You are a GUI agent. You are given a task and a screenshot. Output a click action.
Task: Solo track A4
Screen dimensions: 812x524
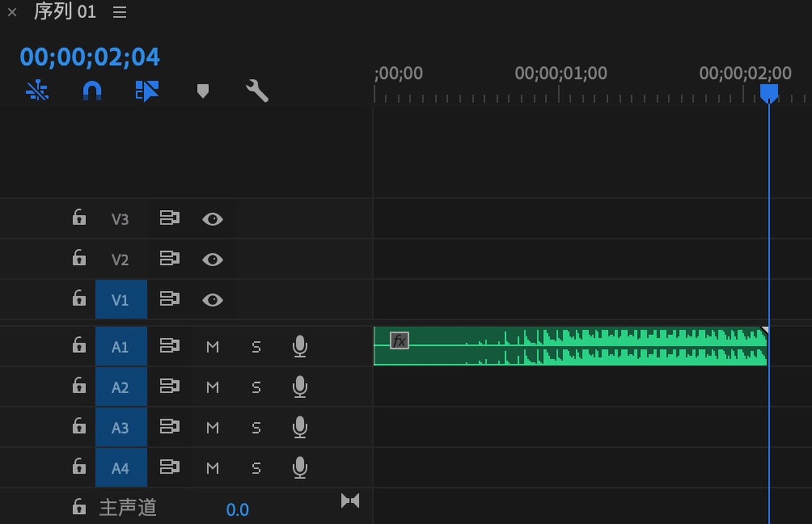[x=256, y=468]
